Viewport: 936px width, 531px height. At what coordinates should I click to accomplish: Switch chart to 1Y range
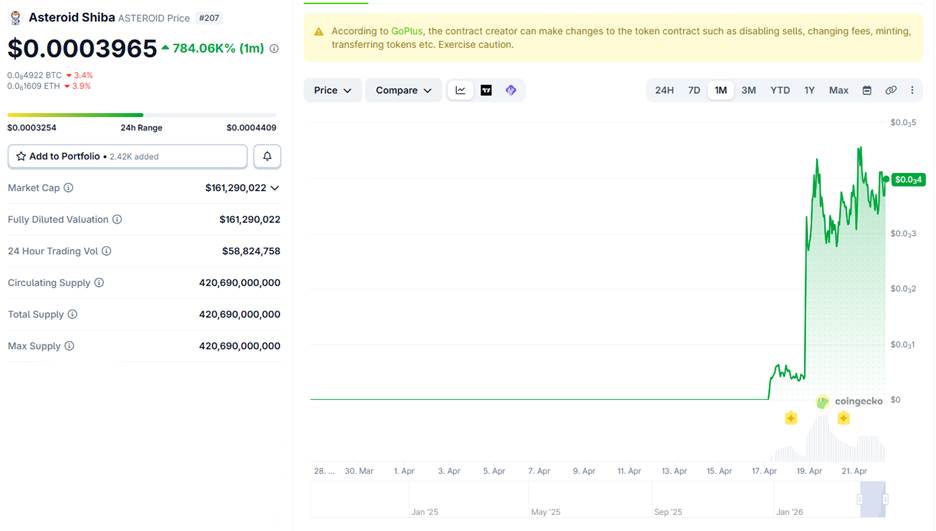click(x=809, y=90)
